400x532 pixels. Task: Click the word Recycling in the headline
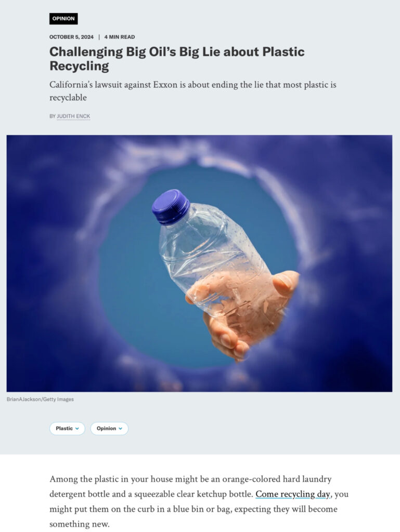click(x=79, y=66)
